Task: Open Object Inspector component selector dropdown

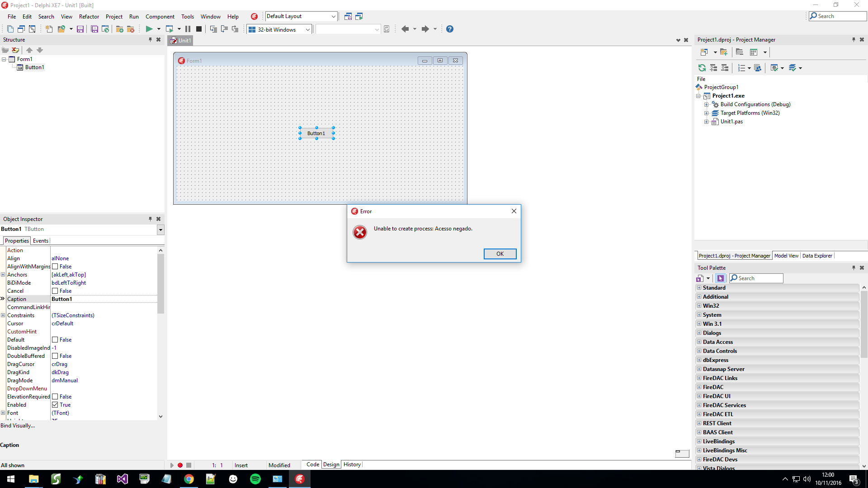Action: [160, 230]
